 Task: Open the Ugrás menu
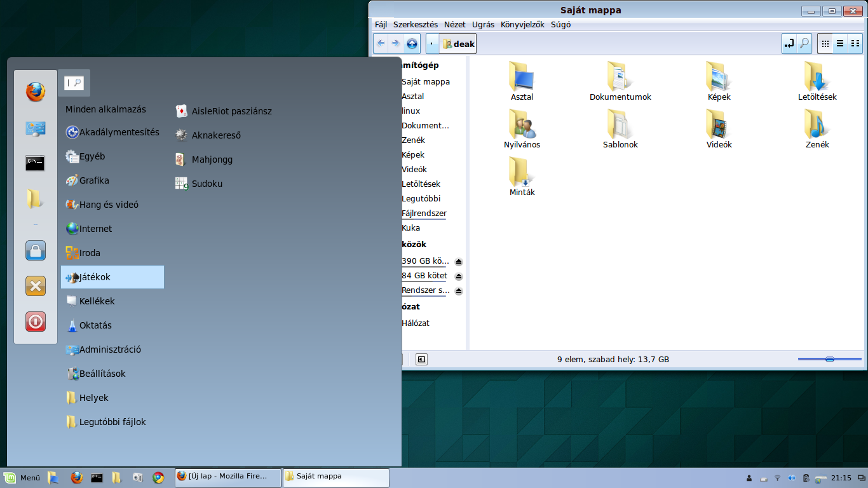coord(484,25)
